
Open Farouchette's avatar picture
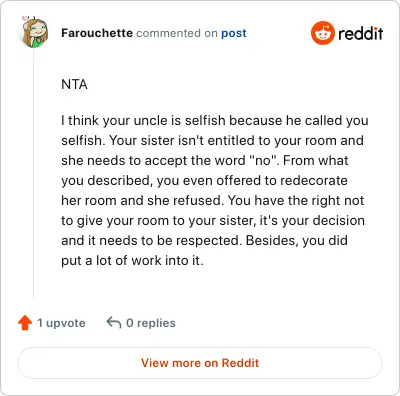(x=35, y=33)
